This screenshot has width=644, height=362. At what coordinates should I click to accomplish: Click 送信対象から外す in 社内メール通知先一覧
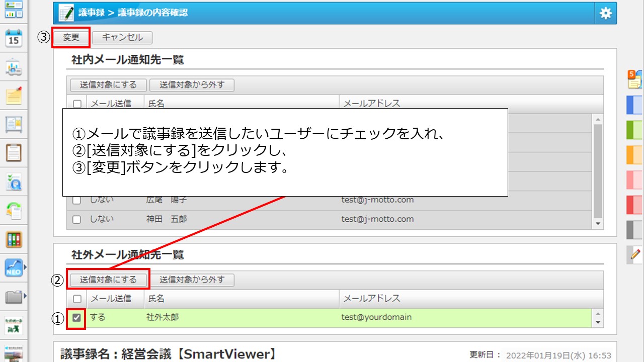tap(192, 85)
